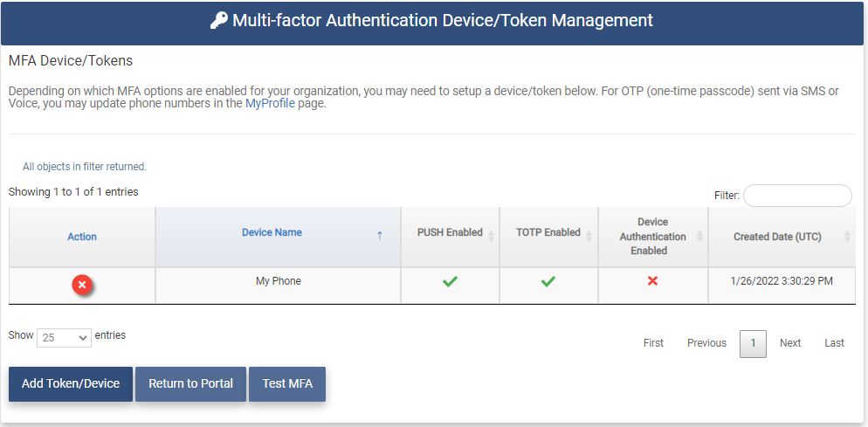The image size is (868, 427).
Task: Open the Show entries dropdown
Action: (65, 337)
